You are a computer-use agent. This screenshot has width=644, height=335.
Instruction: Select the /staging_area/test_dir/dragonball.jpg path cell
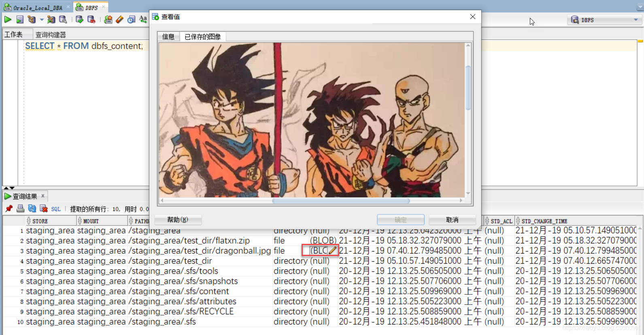(200, 251)
